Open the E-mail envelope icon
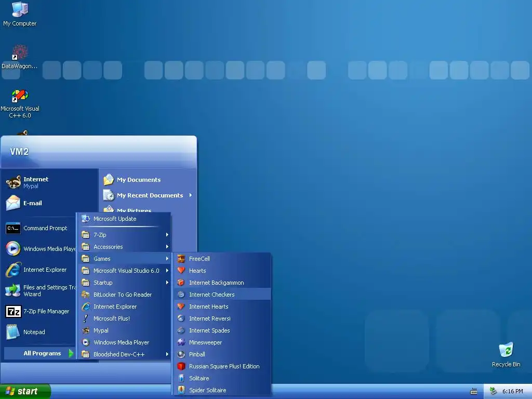532x399 pixels. pyautogui.click(x=13, y=203)
